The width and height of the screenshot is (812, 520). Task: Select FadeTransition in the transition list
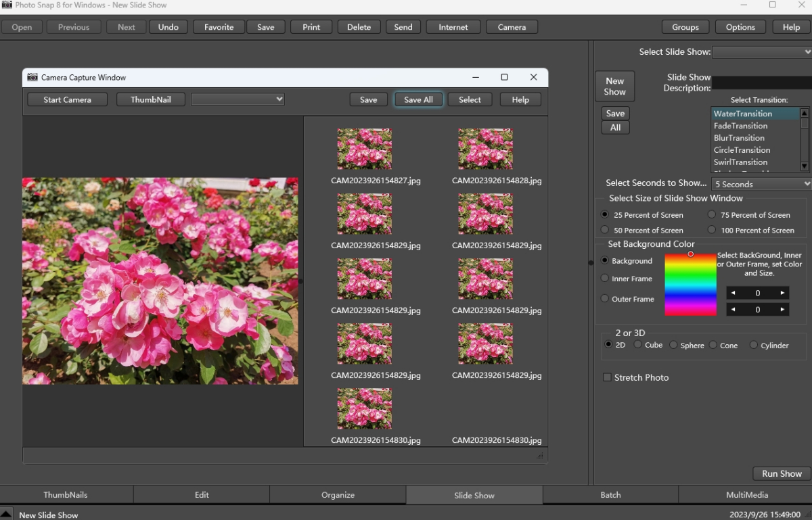pos(756,126)
